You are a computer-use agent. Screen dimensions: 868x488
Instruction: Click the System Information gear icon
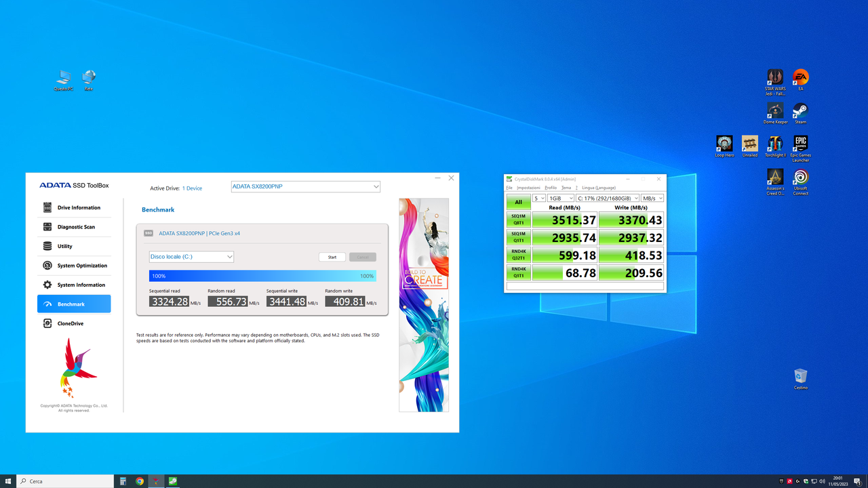pyautogui.click(x=46, y=285)
